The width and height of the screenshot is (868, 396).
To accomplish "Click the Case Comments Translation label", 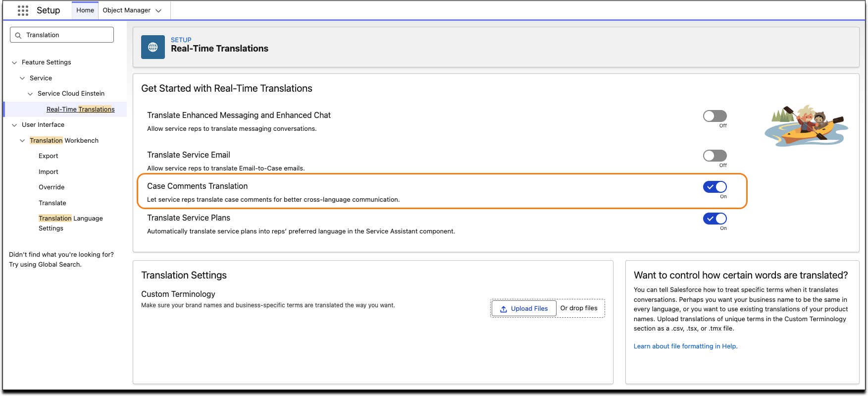I will click(197, 186).
